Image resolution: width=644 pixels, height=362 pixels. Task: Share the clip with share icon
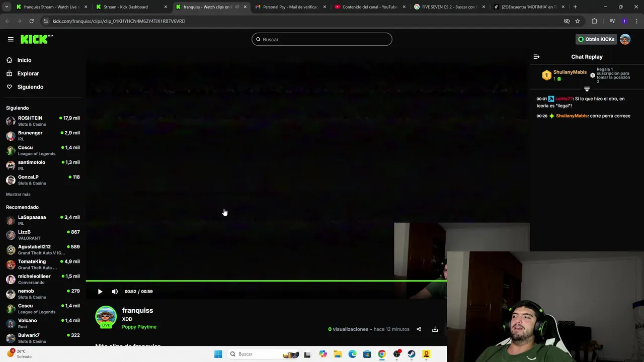[x=419, y=329]
